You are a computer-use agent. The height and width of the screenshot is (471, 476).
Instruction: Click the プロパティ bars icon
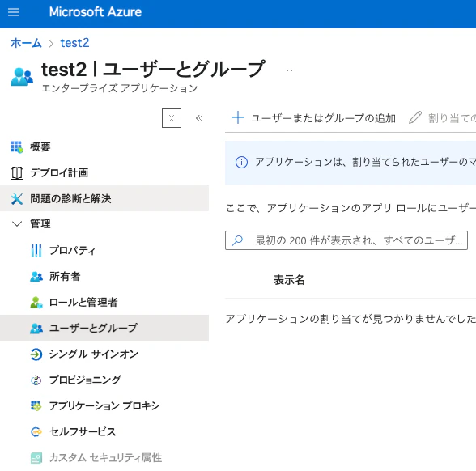pyautogui.click(x=36, y=251)
